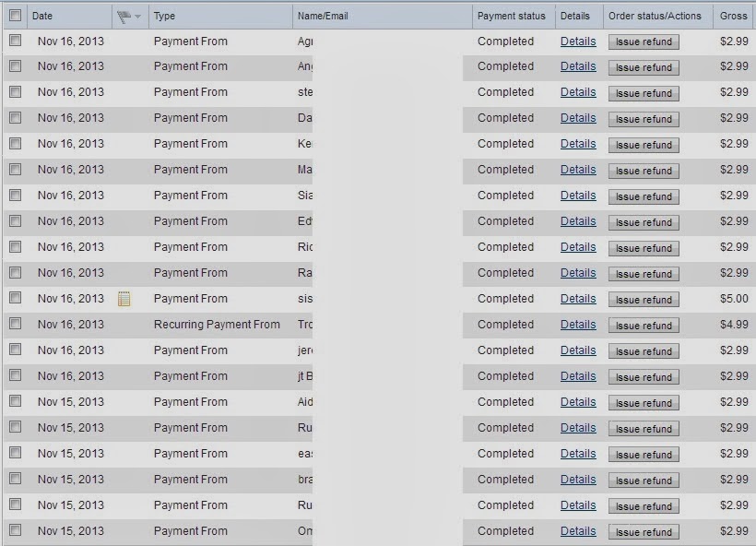Select all transactions with the header checkbox
Image resolution: width=756 pixels, height=546 pixels.
(x=13, y=16)
